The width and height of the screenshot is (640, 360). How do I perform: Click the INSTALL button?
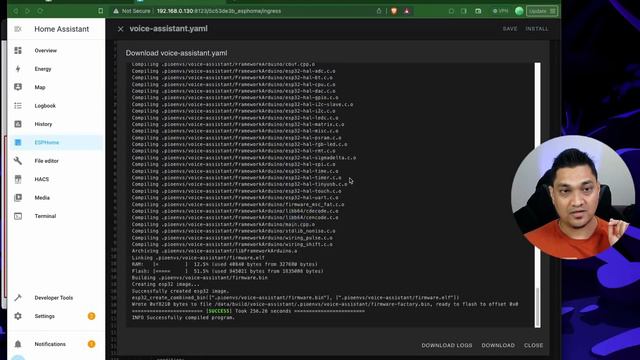pyautogui.click(x=537, y=29)
